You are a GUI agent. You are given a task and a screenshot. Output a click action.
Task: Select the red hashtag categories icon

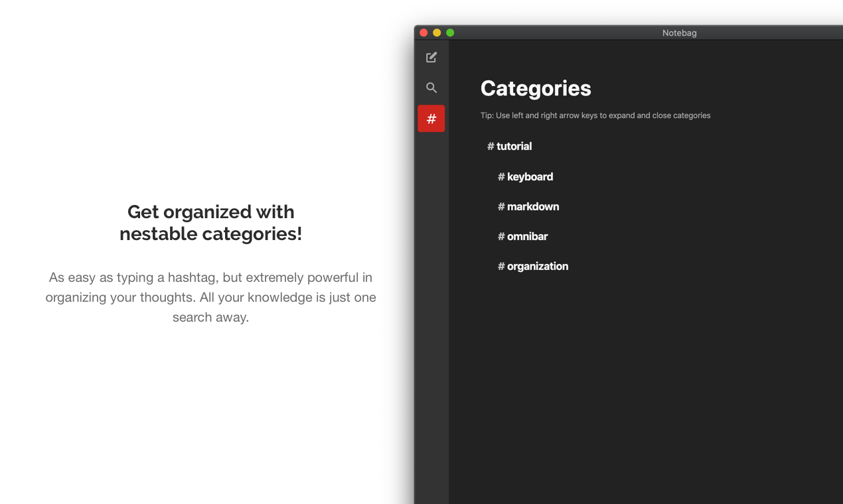(x=431, y=119)
